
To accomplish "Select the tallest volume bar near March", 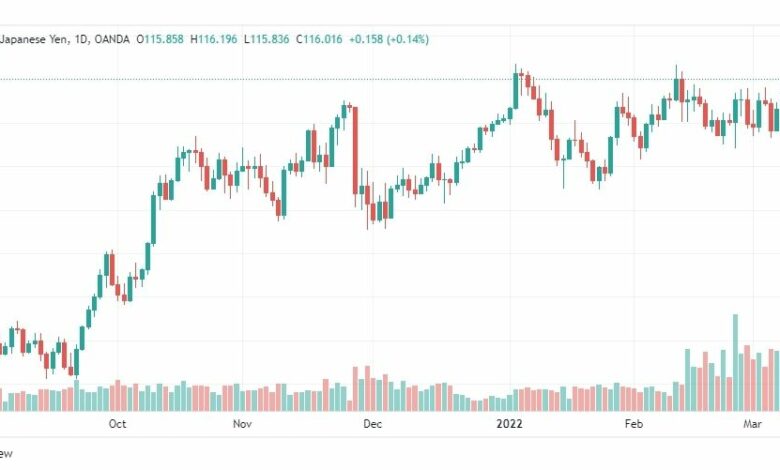I will coord(735,362).
